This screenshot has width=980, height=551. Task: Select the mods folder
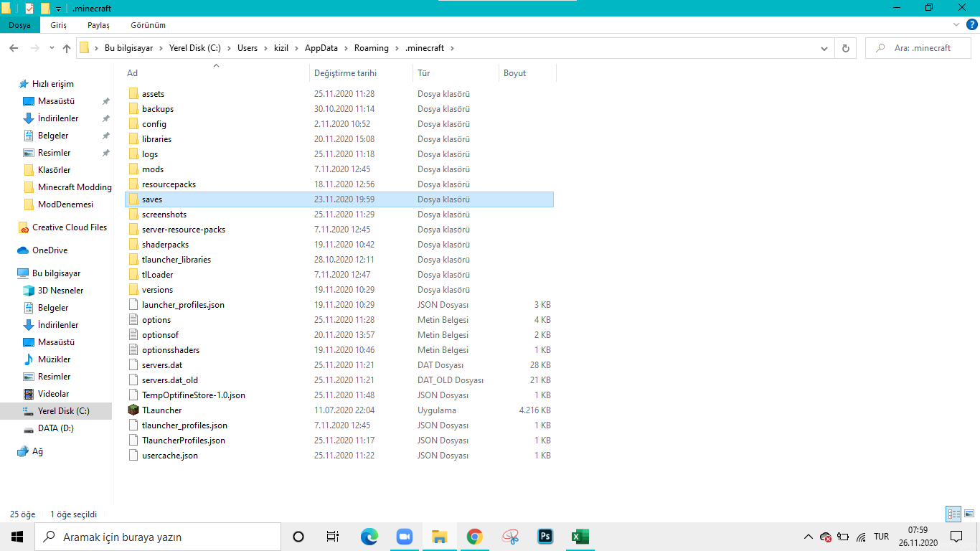click(152, 169)
